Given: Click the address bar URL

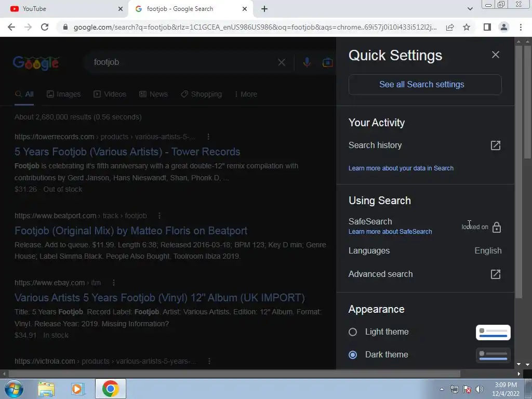Looking at the screenshot, I should pyautogui.click(x=255, y=27).
